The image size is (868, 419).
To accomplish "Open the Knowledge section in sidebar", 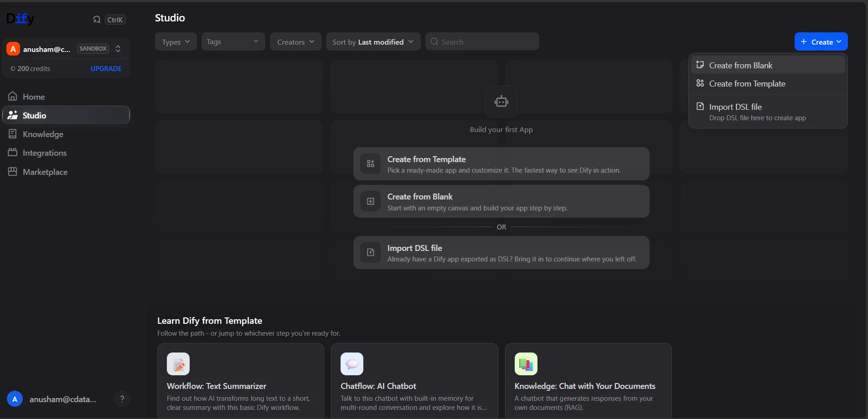I will 66,134.
